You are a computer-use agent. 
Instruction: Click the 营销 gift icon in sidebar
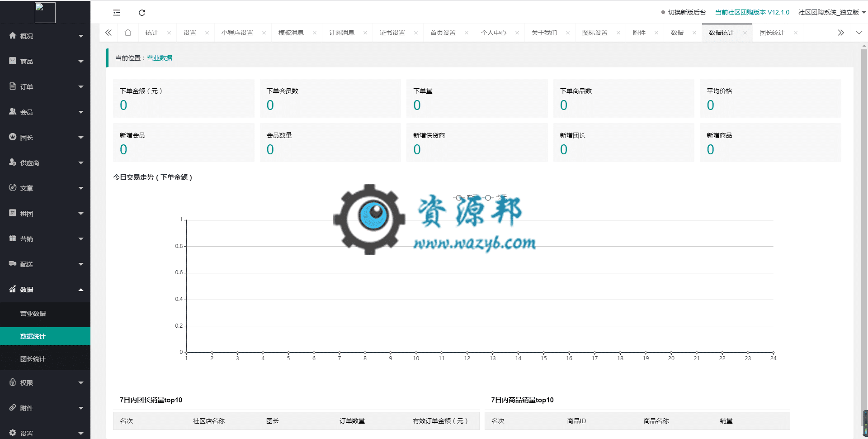[13, 239]
